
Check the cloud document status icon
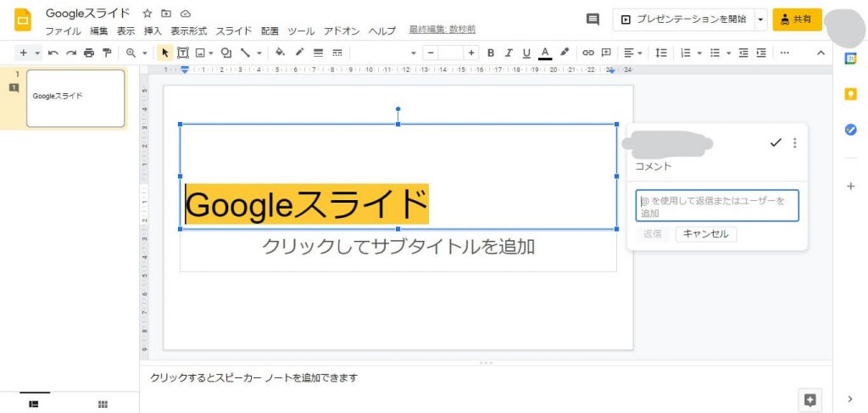coord(186,14)
